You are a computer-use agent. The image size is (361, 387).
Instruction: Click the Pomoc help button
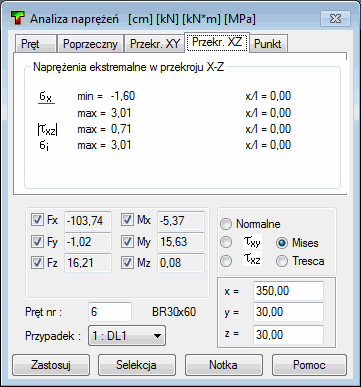(x=309, y=365)
